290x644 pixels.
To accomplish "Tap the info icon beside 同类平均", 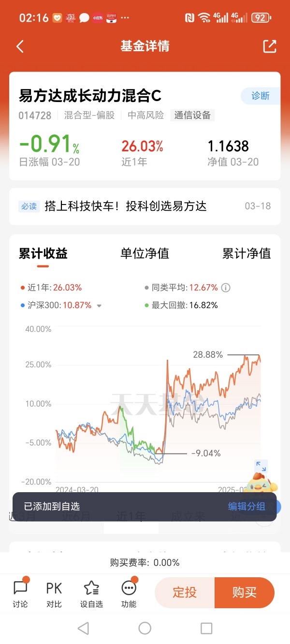I will (x=226, y=288).
